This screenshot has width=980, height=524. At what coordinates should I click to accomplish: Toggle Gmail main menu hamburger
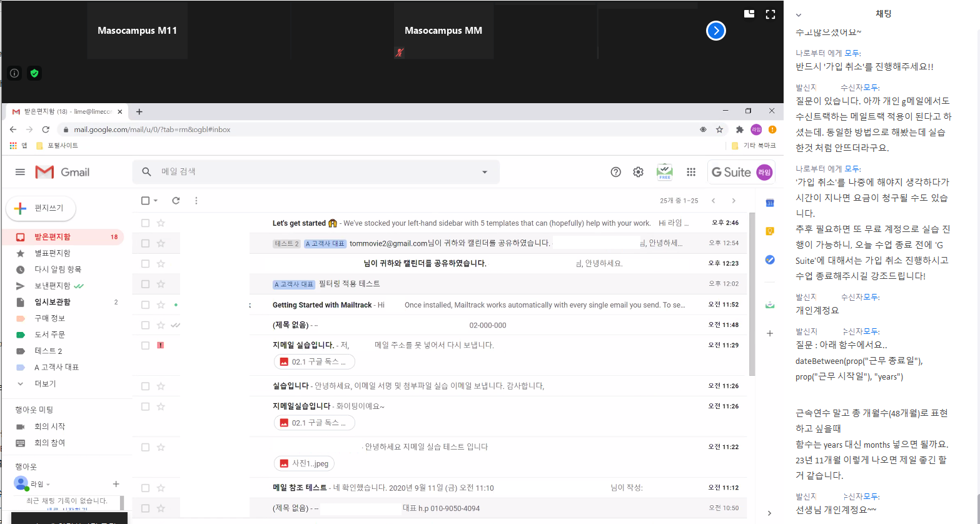(20, 172)
